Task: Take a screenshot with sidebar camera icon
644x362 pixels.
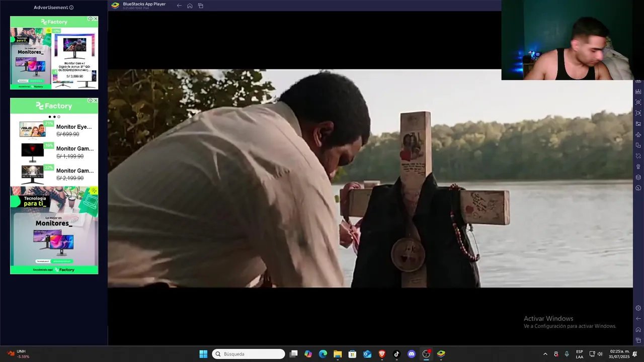Action: pyautogui.click(x=638, y=102)
